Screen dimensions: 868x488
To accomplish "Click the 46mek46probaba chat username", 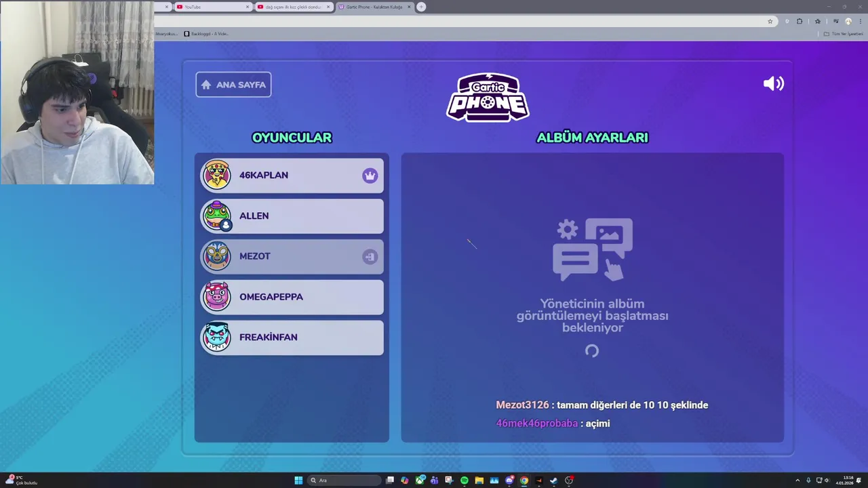I will [537, 423].
